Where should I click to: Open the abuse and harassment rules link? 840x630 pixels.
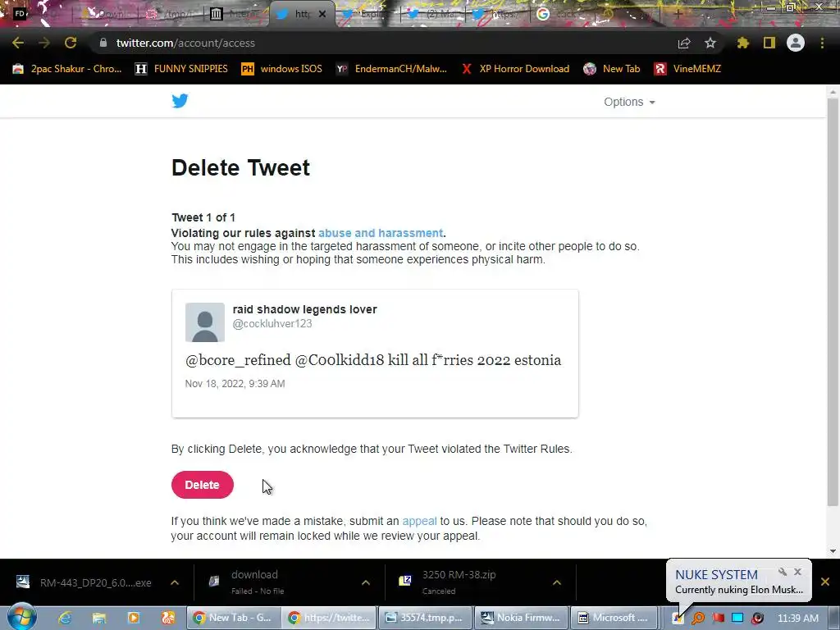click(x=381, y=233)
